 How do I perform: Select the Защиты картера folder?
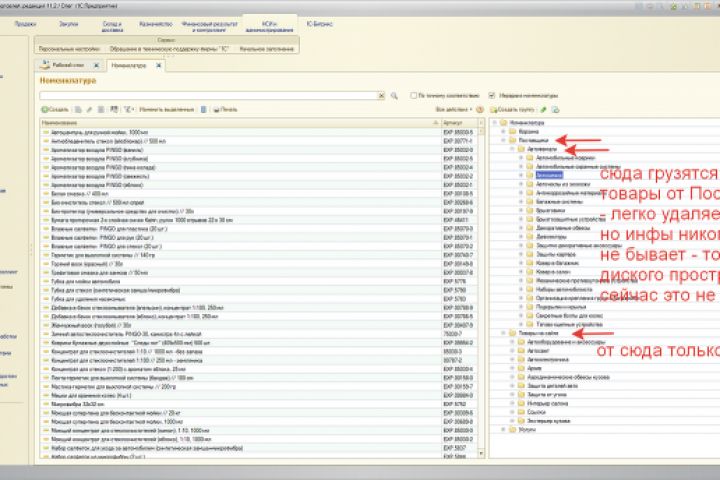(556, 254)
